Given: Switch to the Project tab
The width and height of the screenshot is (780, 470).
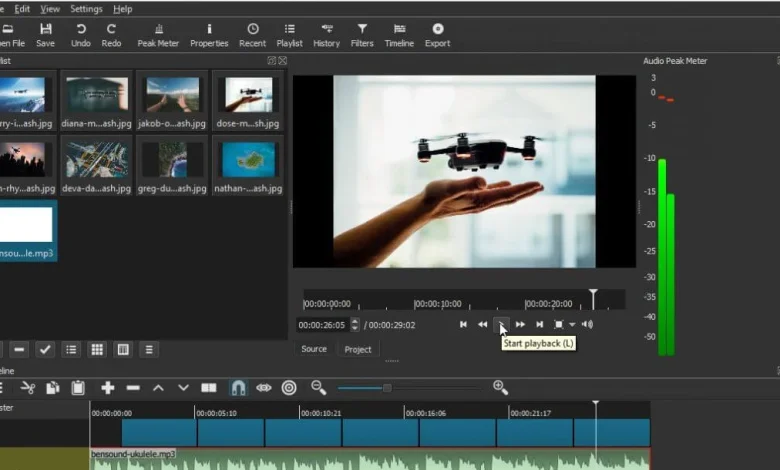Looking at the screenshot, I should pyautogui.click(x=358, y=349).
